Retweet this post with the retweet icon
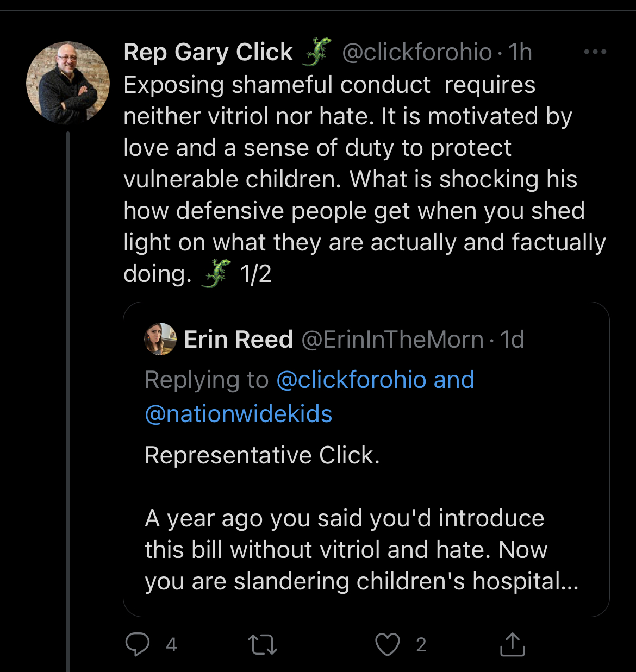Viewport: 636px width, 672px height. (x=263, y=645)
